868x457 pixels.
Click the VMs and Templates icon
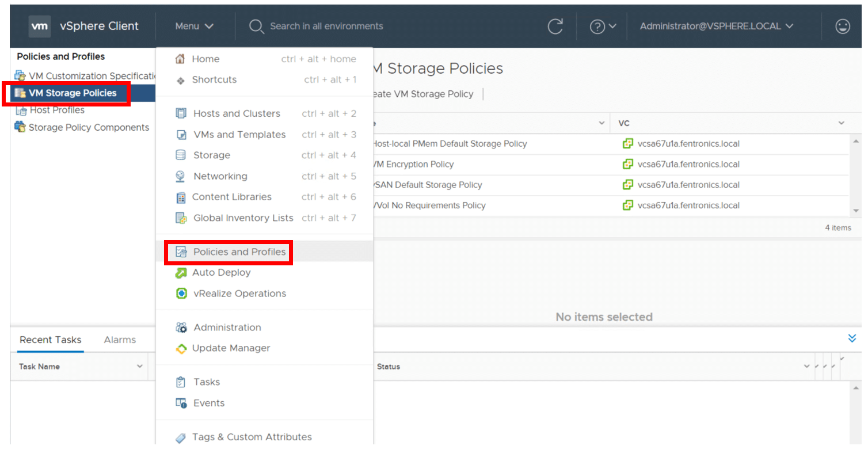click(181, 135)
